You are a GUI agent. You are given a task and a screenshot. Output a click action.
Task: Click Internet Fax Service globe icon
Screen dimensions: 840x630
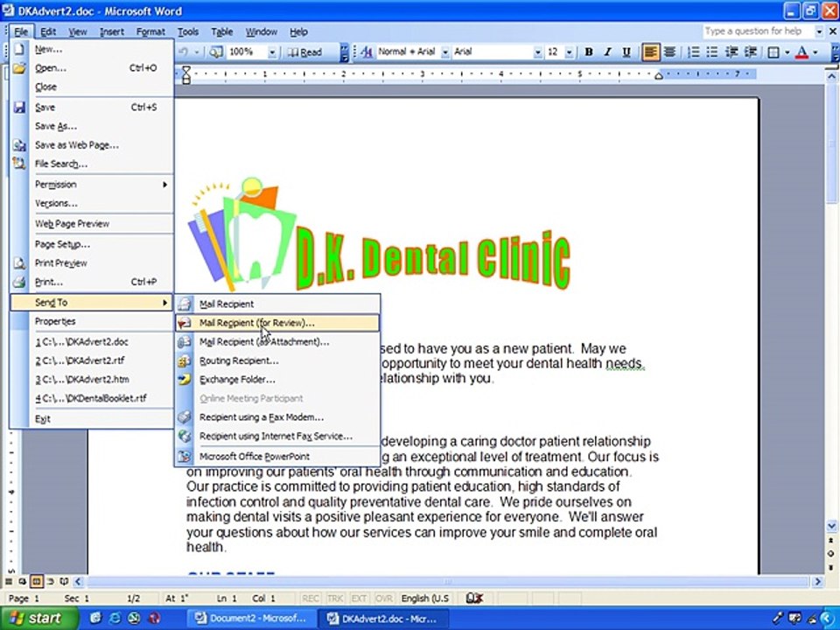coord(185,436)
